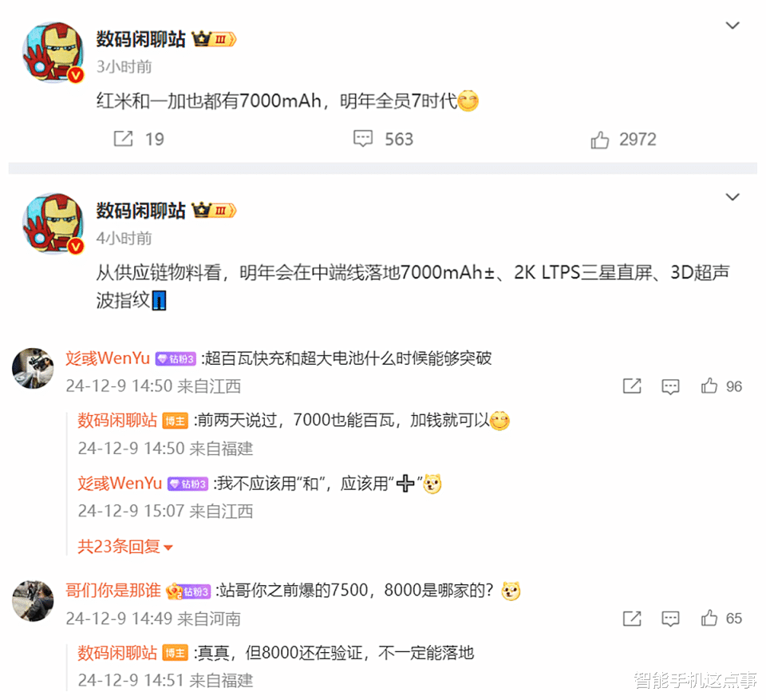The height and width of the screenshot is (700, 766).
Task: Click the crown membership badge on second post
Action: [215, 211]
